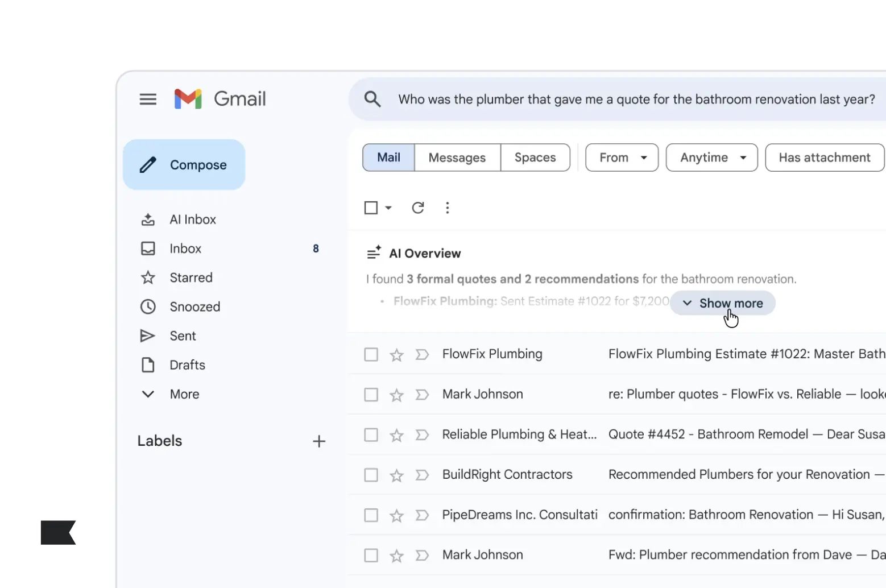Star the BuildRight Contractors email
The width and height of the screenshot is (886, 588).
pyautogui.click(x=396, y=475)
